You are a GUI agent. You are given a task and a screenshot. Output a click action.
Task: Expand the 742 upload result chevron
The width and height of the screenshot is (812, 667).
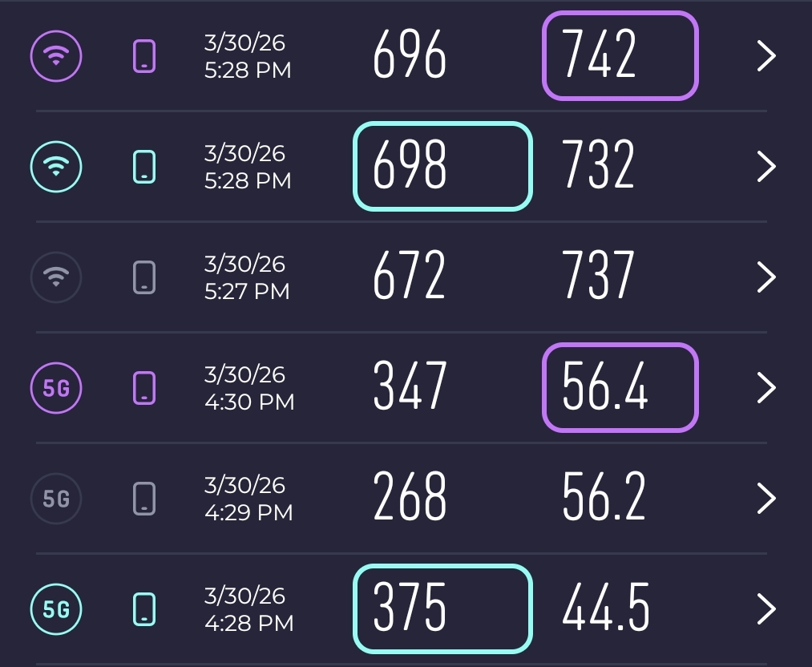766,56
